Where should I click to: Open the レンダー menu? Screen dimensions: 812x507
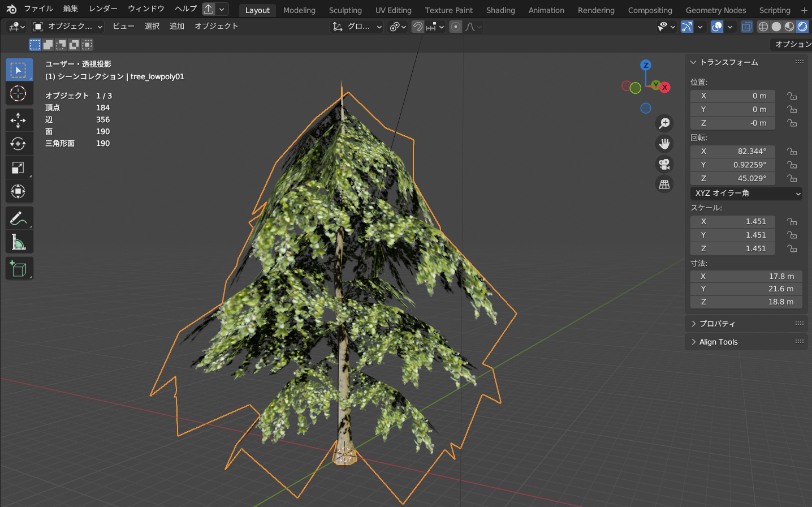click(x=102, y=8)
